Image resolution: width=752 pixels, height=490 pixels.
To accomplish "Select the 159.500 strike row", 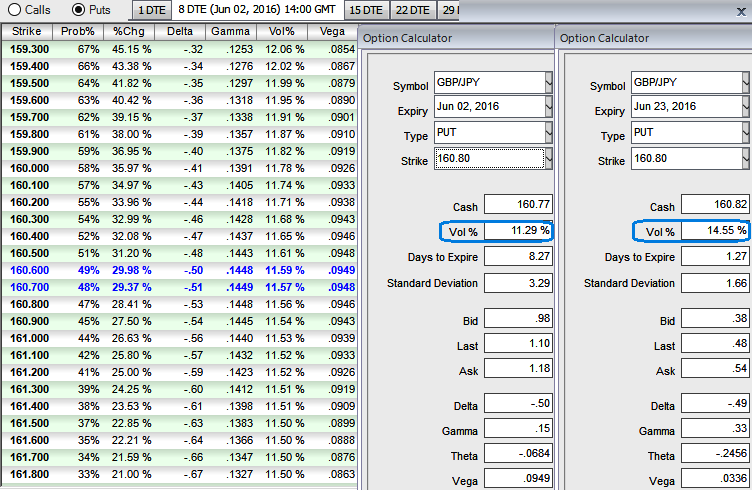I will coord(179,83).
